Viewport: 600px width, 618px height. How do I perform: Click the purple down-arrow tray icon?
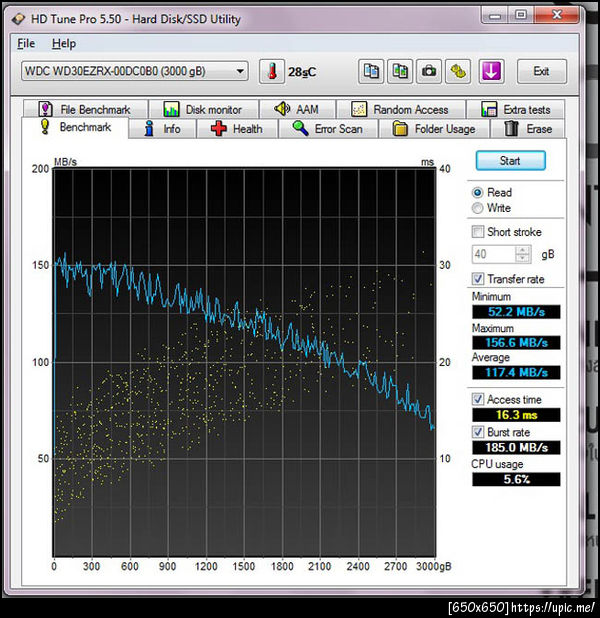491,71
